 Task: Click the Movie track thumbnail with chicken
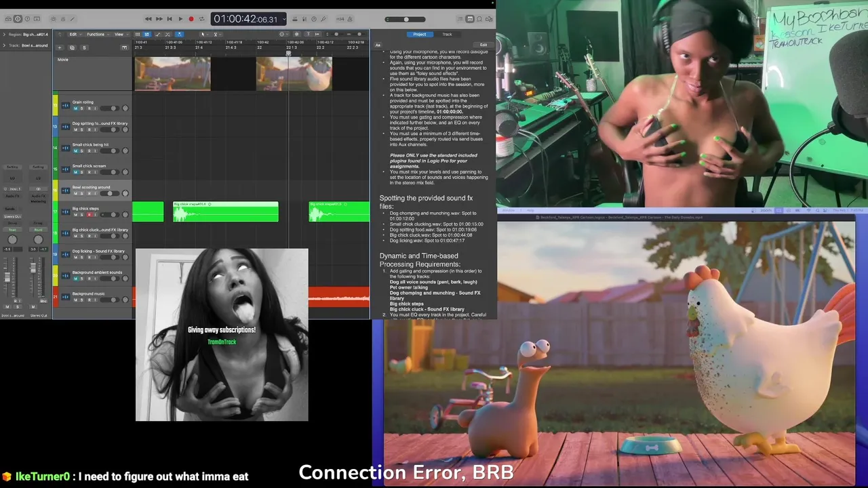tap(294, 73)
